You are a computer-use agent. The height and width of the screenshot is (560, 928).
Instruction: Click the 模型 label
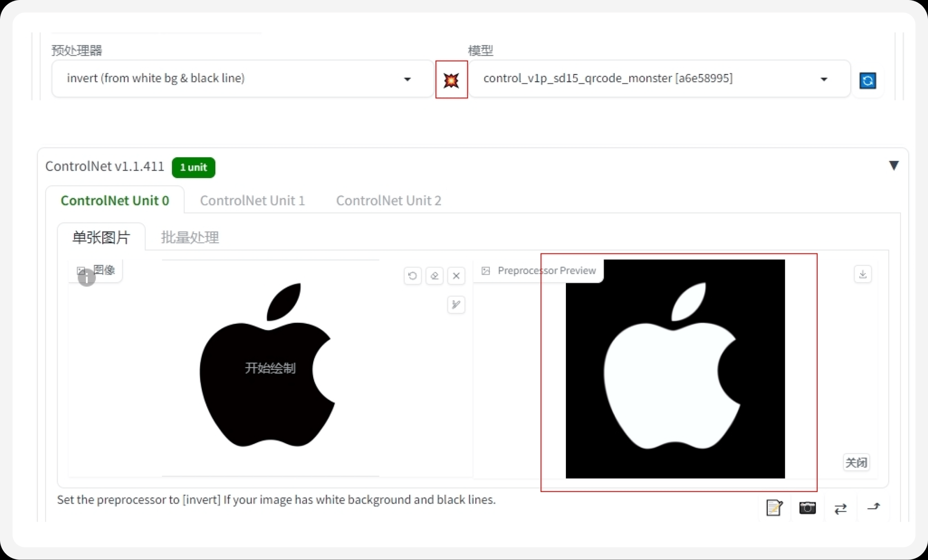coord(481,50)
